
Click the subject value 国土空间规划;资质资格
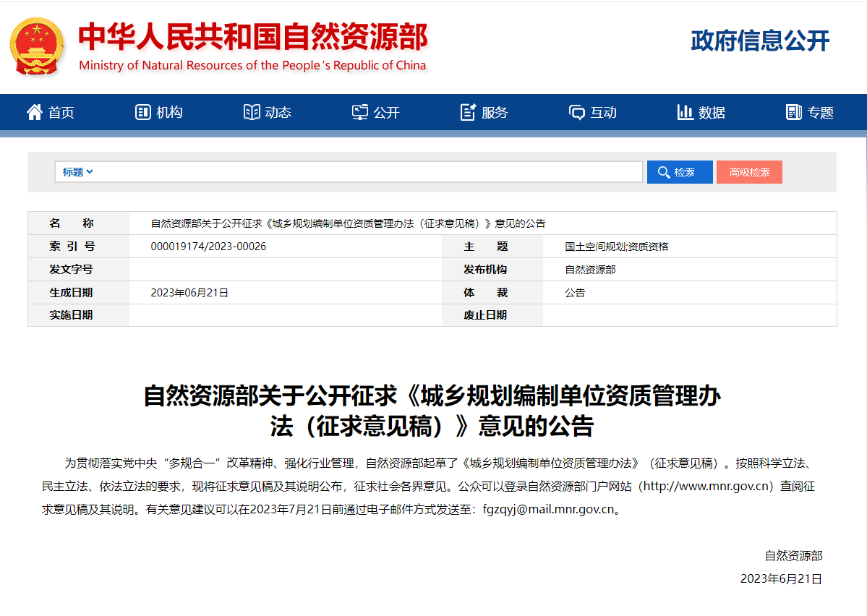pos(617,247)
